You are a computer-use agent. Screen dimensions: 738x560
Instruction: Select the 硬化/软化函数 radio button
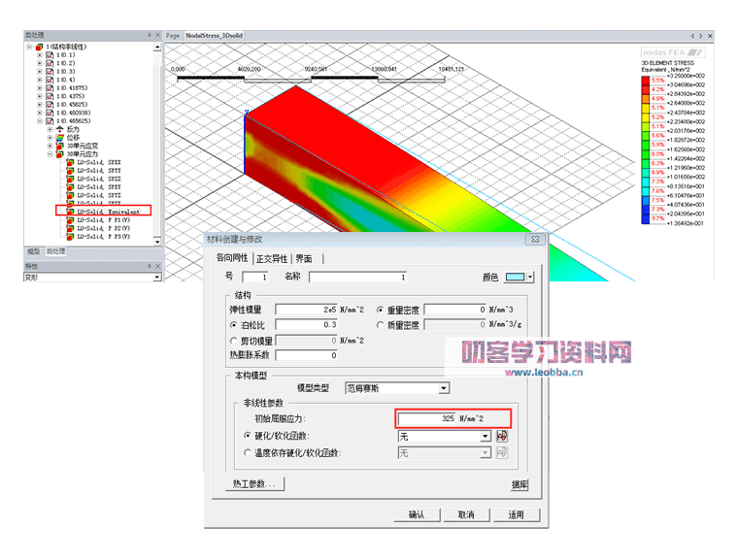pos(247,436)
